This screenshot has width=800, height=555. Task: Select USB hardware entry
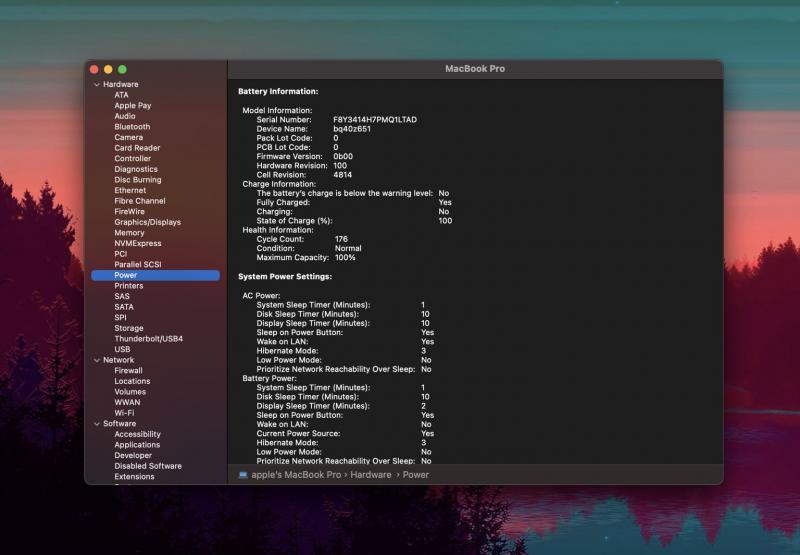pos(122,349)
